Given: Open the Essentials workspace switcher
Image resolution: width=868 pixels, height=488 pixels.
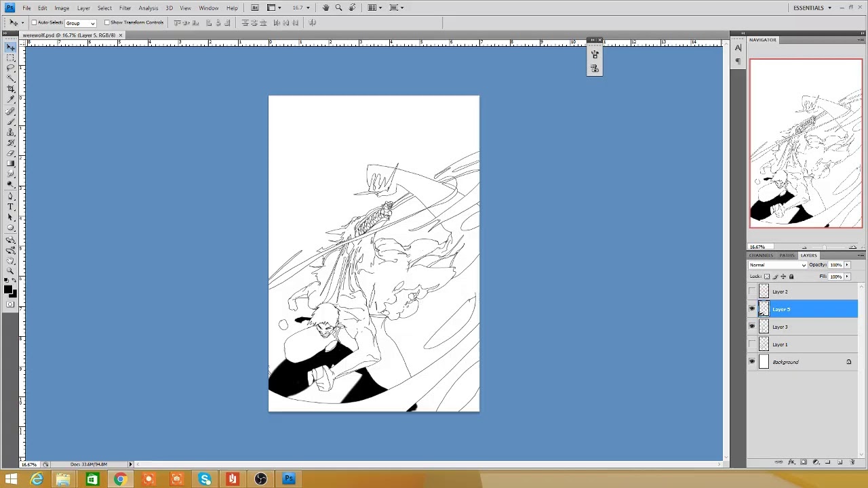Looking at the screenshot, I should click(x=812, y=7).
